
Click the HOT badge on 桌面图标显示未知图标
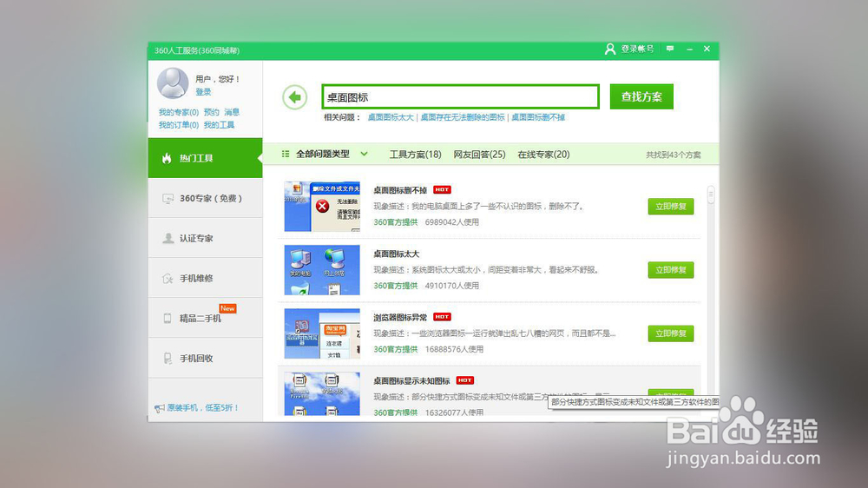coord(465,380)
